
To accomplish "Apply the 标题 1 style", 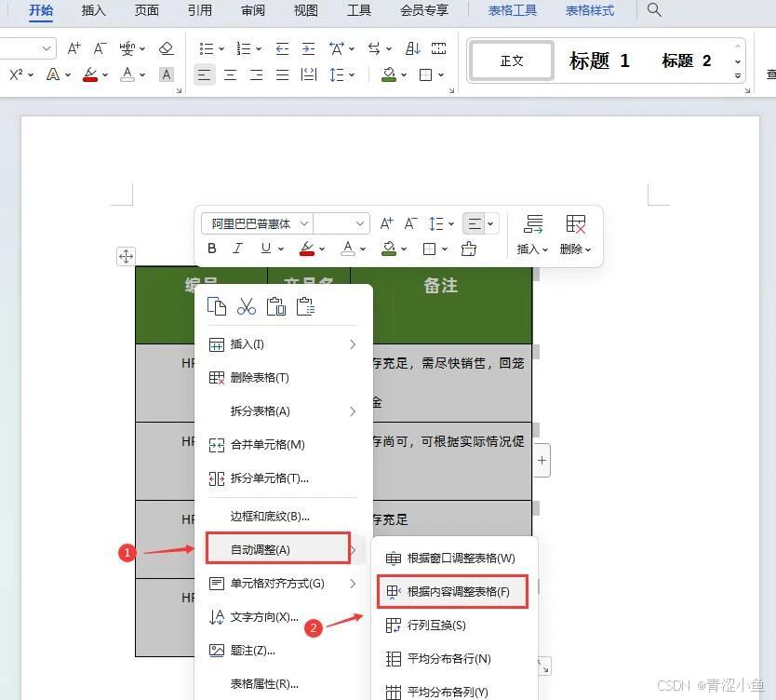I will [599, 61].
